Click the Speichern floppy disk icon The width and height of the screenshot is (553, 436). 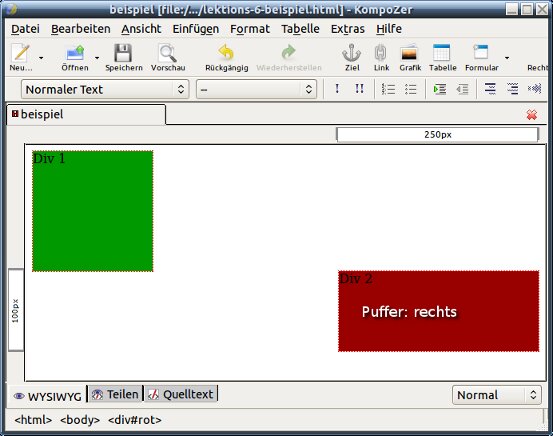pyautogui.click(x=123, y=53)
